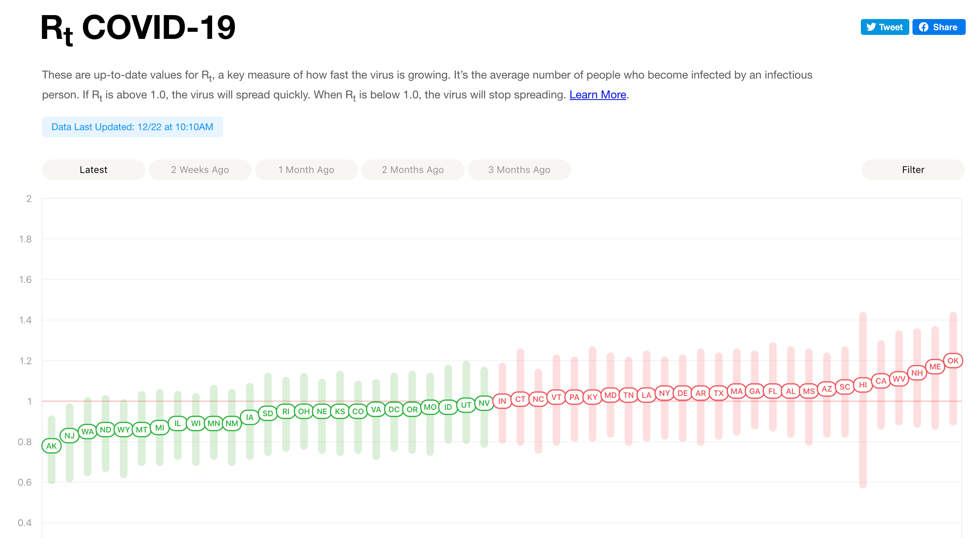Follow the Learn More link
This screenshot has height=538, width=980.
(598, 95)
